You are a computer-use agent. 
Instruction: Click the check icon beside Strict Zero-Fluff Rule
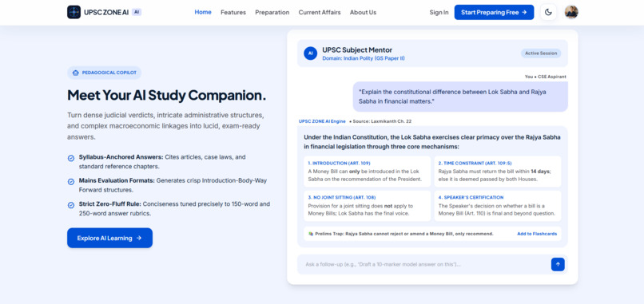(x=71, y=205)
